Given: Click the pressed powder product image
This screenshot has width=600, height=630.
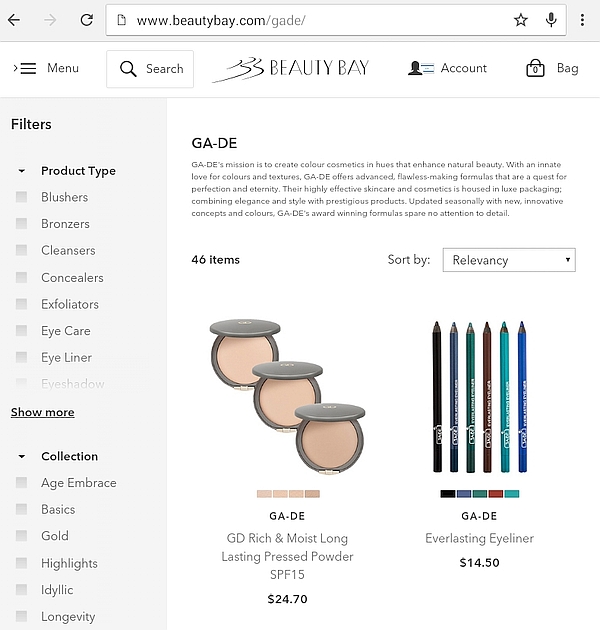Looking at the screenshot, I should click(287, 395).
